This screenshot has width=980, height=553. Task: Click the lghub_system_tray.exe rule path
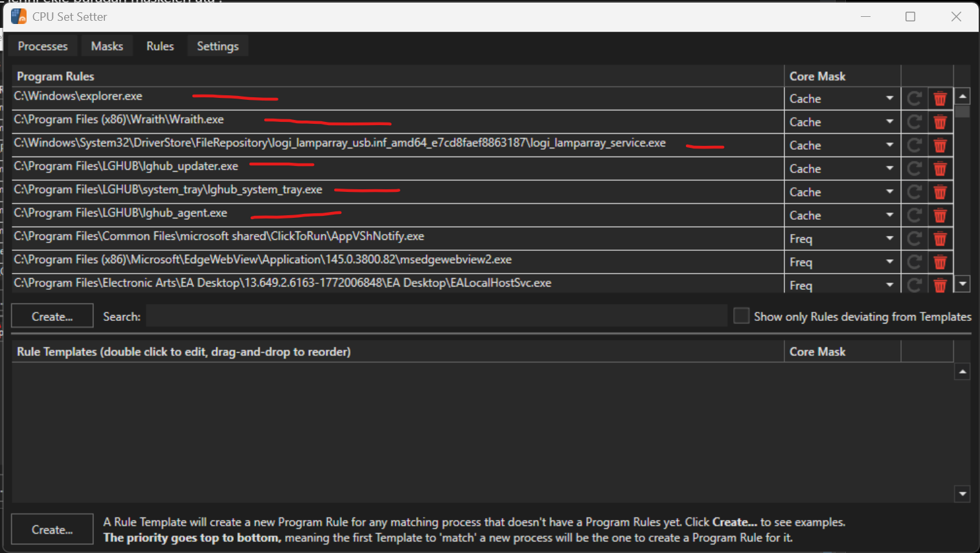tap(168, 189)
